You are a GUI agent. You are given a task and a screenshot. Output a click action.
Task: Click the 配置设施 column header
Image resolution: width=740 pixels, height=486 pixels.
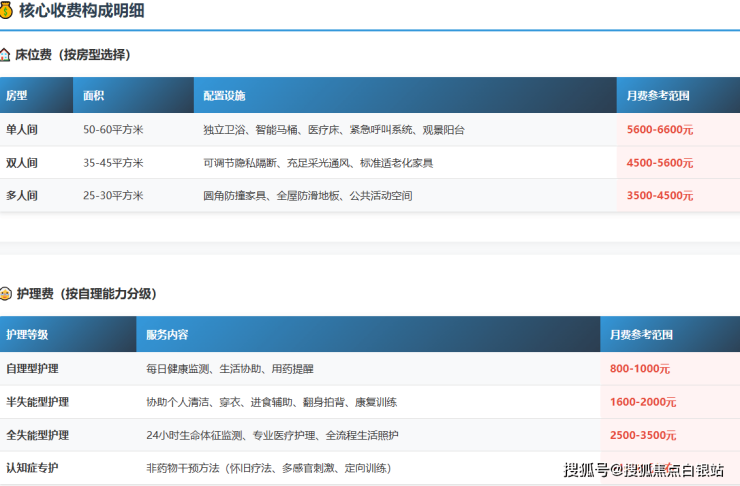click(224, 96)
